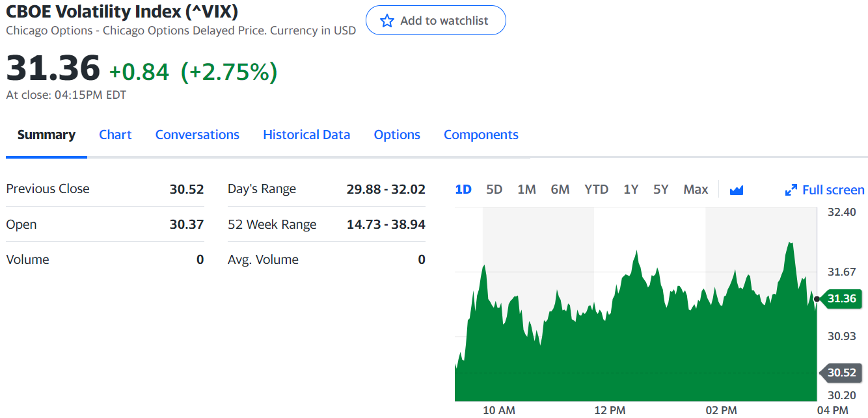Click the 31.67 y-axis label
Image resolution: width=868 pixels, height=418 pixels.
(842, 272)
